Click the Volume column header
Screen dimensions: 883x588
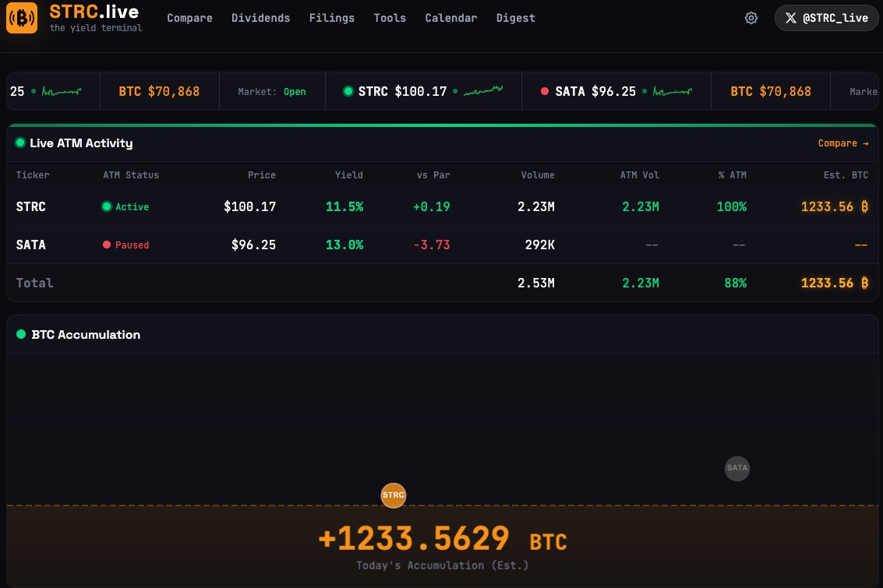tap(538, 175)
